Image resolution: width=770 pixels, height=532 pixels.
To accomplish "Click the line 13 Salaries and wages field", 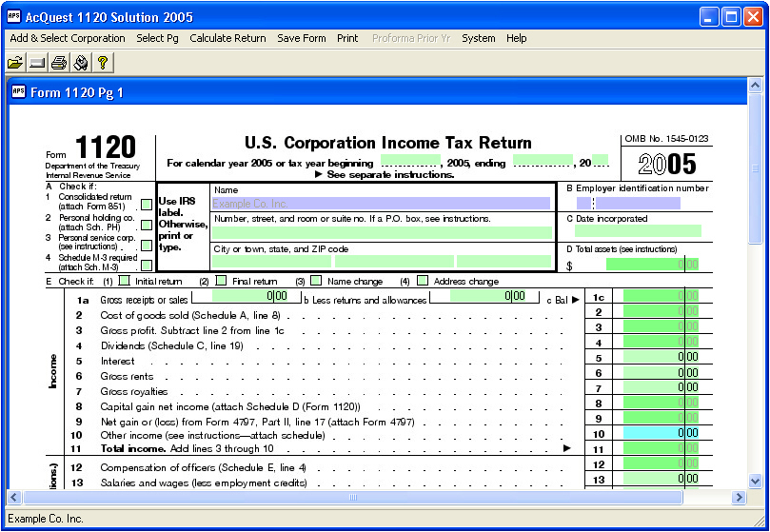I will click(x=661, y=479).
